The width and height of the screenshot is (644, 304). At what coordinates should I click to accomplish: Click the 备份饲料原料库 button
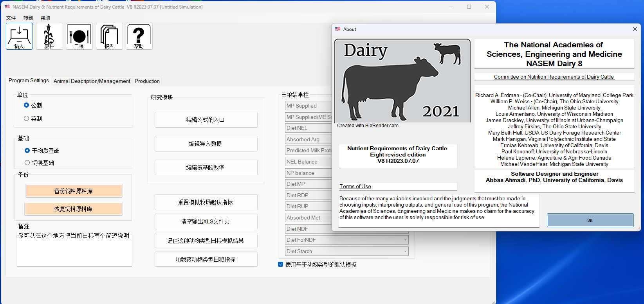pyautogui.click(x=74, y=191)
